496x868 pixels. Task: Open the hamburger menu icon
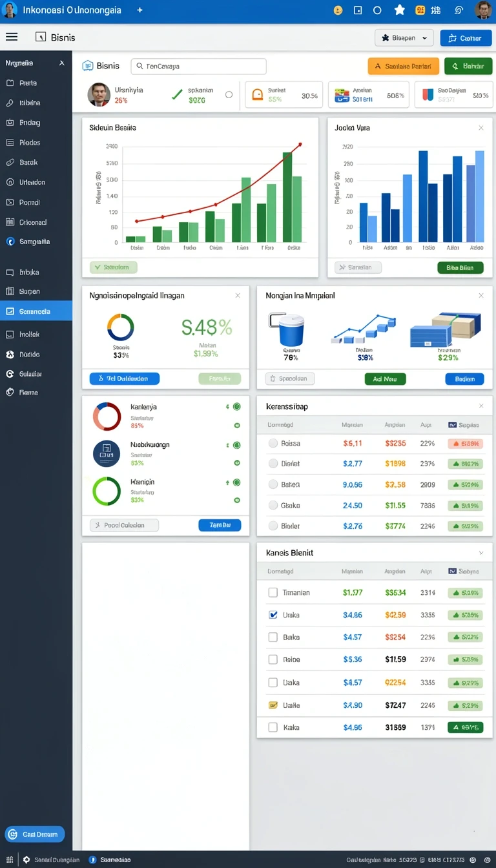click(11, 37)
